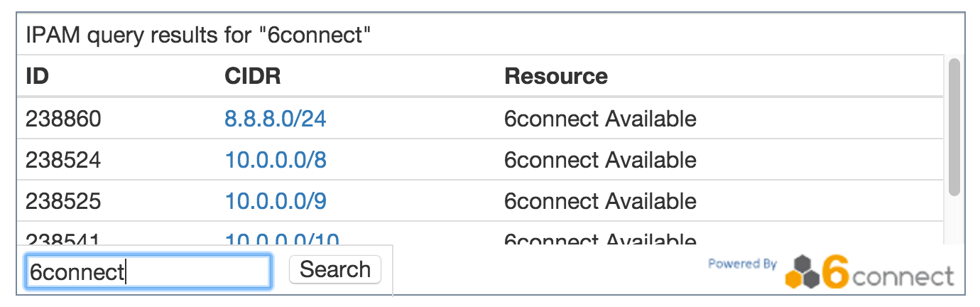Click the partially visible ID 238541
Image resolution: width=980 pixels, height=307 pixels.
(x=63, y=239)
